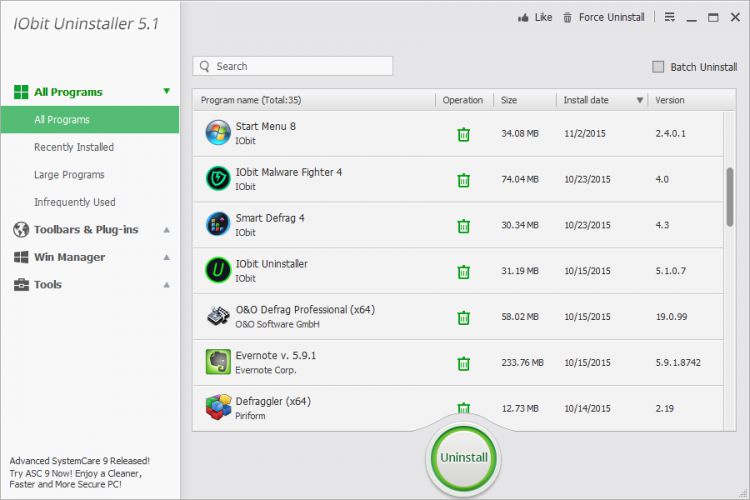750x500 pixels.
Task: Click the Start Menu 8 program icon
Action: (x=218, y=133)
